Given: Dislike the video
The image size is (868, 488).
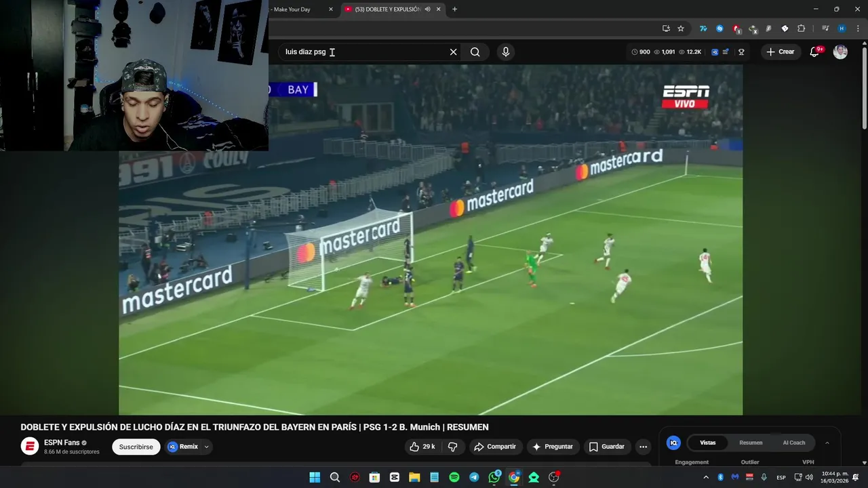Looking at the screenshot, I should (x=453, y=447).
